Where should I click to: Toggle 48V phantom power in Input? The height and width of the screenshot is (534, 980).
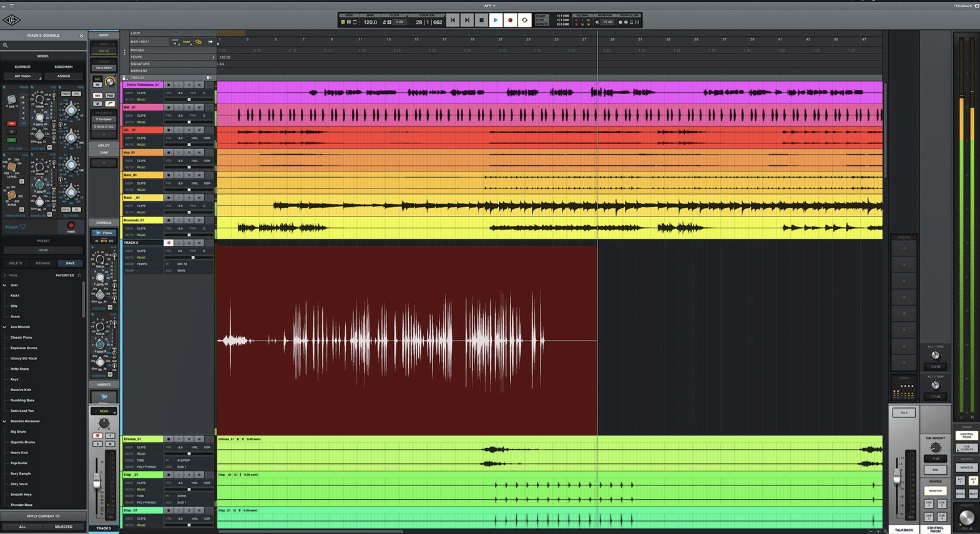click(x=97, y=95)
